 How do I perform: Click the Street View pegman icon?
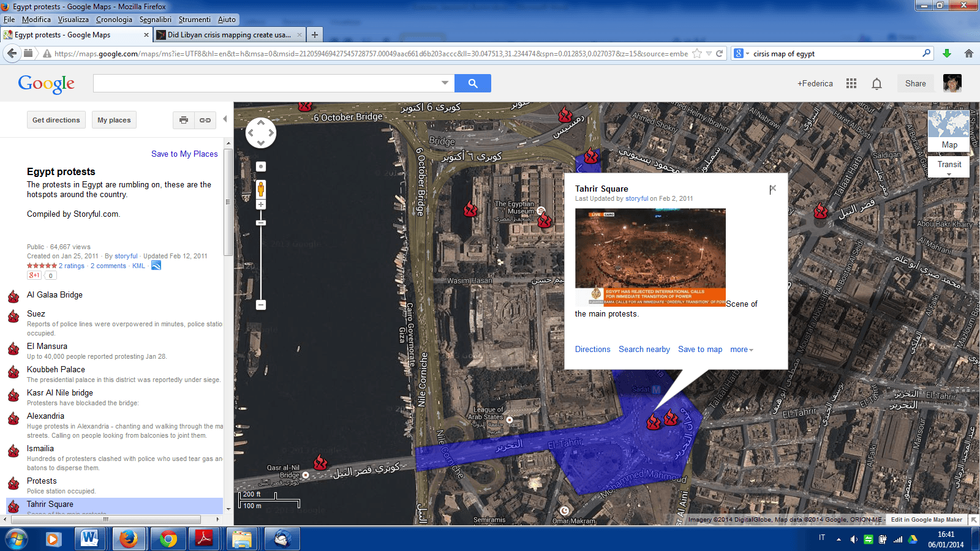(261, 189)
